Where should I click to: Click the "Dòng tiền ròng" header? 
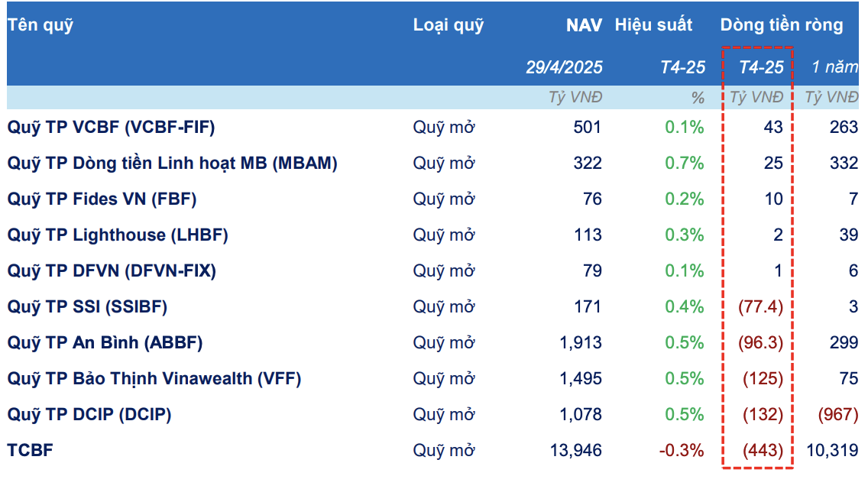tap(782, 25)
